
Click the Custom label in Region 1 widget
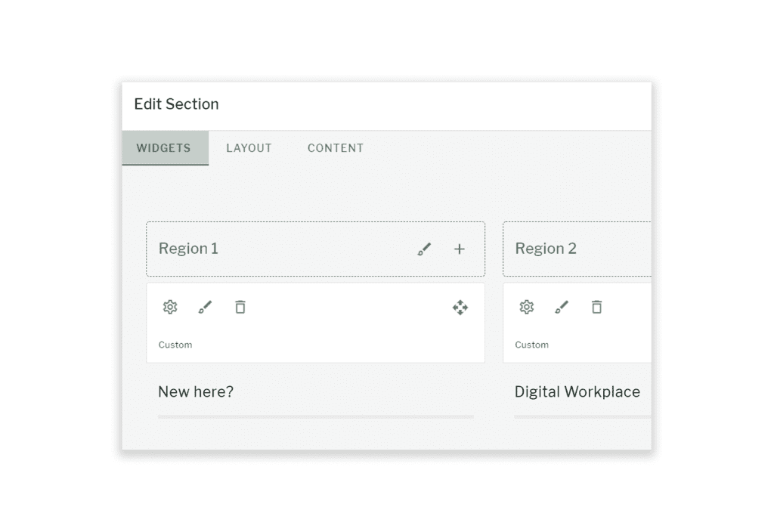click(x=175, y=345)
